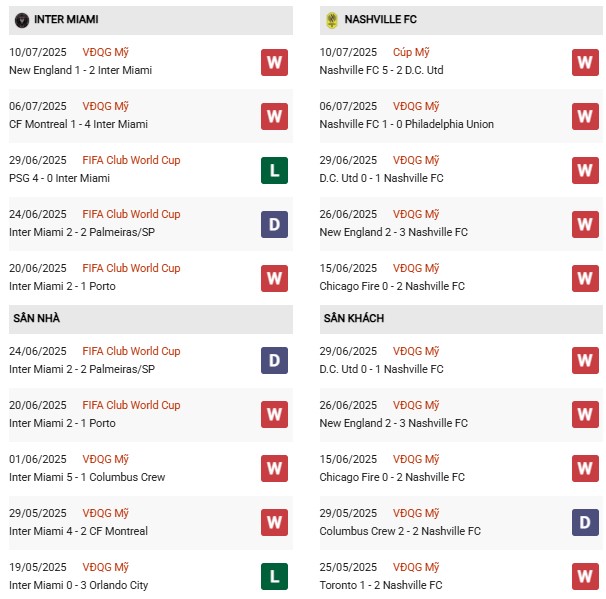Click L badge beside Orlando City match

pos(275,576)
